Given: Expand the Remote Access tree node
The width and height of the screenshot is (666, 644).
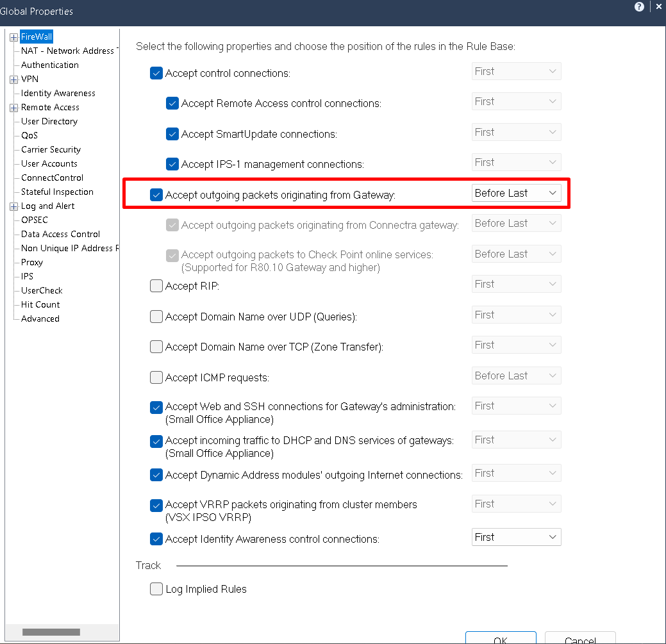Looking at the screenshot, I should (14, 108).
